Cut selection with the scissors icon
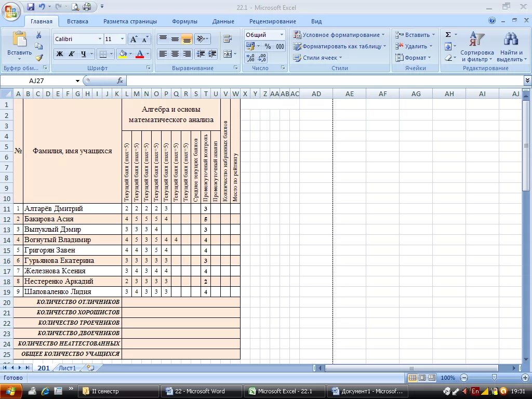Screen dimensions: 532x399 38,35
